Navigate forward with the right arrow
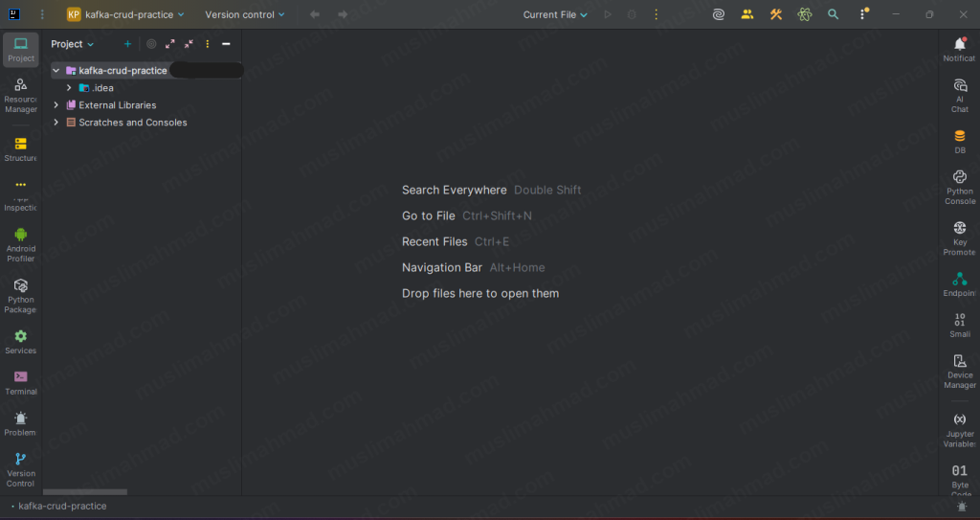980x520 pixels. point(343,14)
